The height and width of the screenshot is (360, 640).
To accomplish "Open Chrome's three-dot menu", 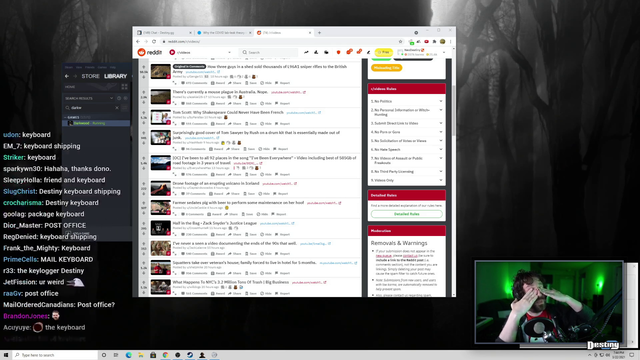I will (x=451, y=42).
